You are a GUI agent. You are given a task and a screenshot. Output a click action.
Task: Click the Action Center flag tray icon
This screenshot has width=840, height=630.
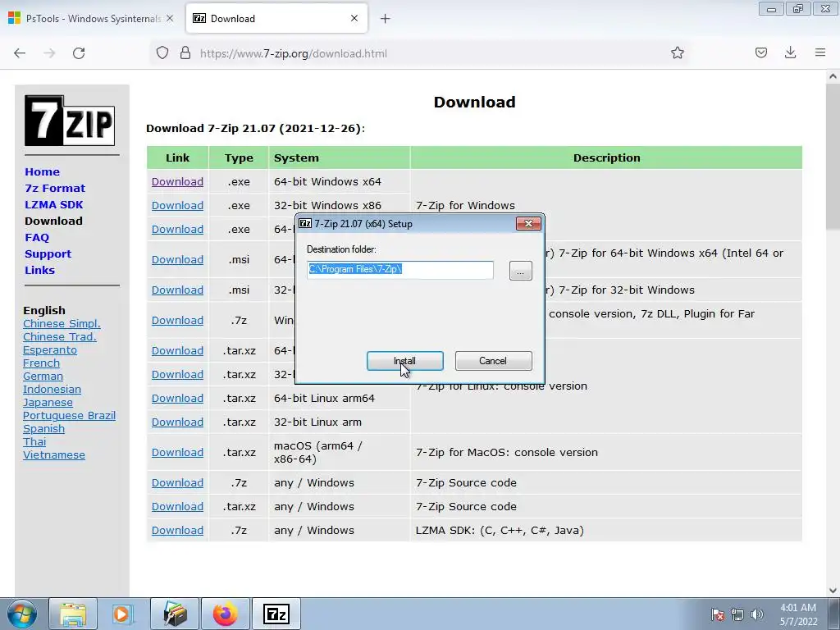coord(718,614)
